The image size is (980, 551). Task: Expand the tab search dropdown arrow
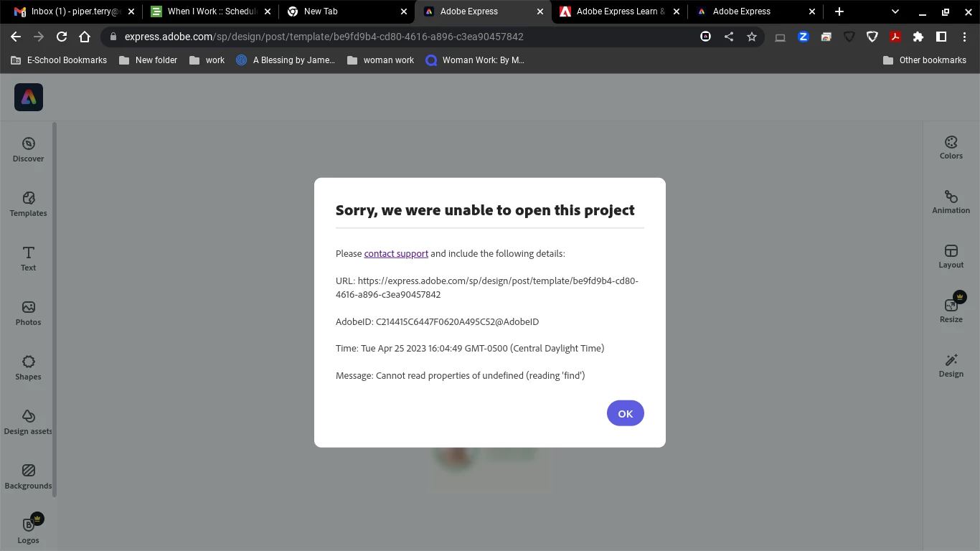click(x=895, y=11)
